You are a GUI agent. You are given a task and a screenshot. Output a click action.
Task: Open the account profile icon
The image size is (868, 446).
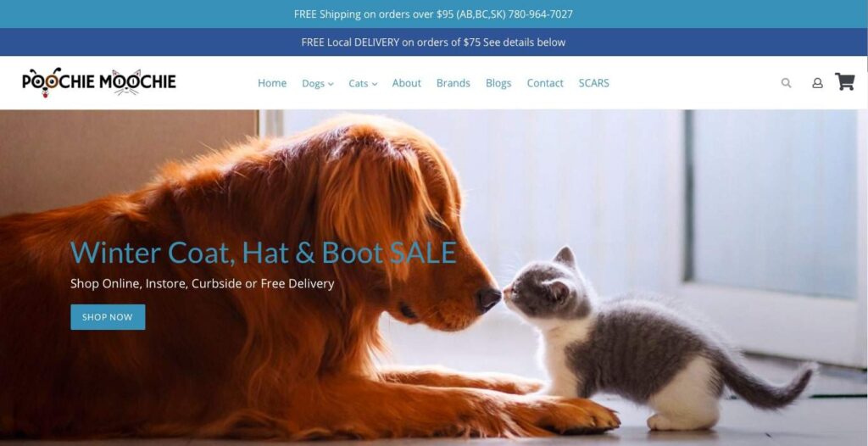pyautogui.click(x=817, y=83)
